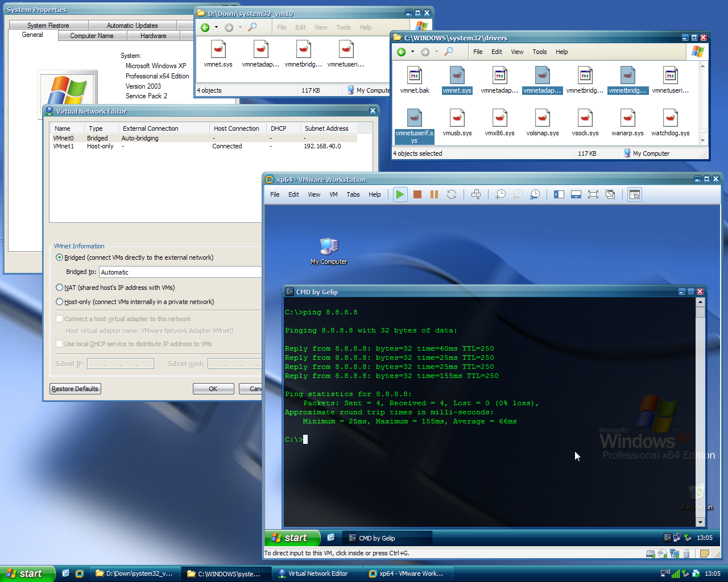This screenshot has height=582, width=728.
Task: Click the host taskbar xp64 VMware Workstation button
Action: [x=407, y=573]
